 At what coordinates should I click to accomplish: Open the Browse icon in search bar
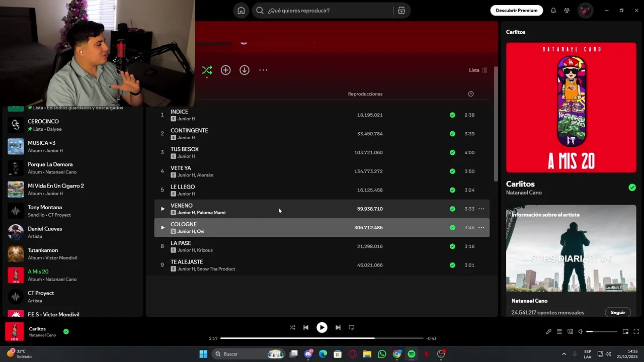(x=401, y=11)
